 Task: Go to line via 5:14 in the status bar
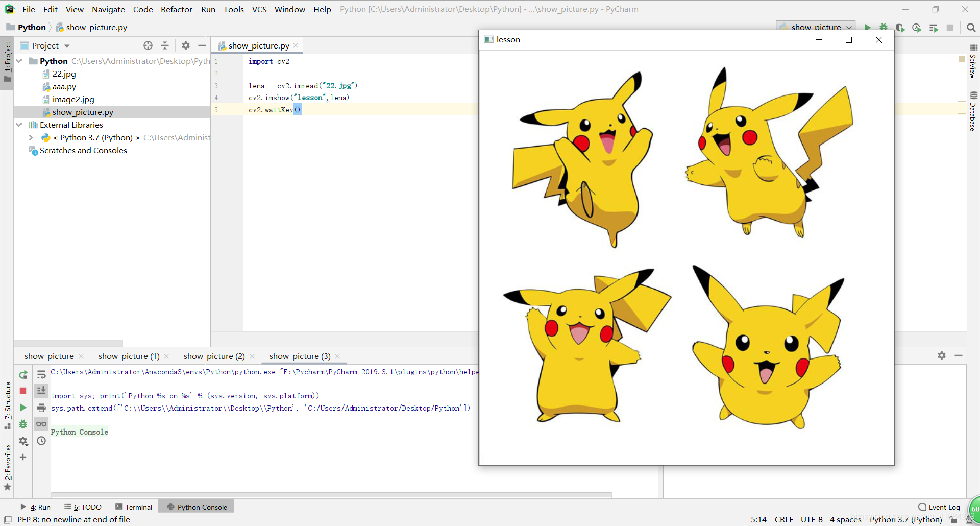[x=758, y=520]
